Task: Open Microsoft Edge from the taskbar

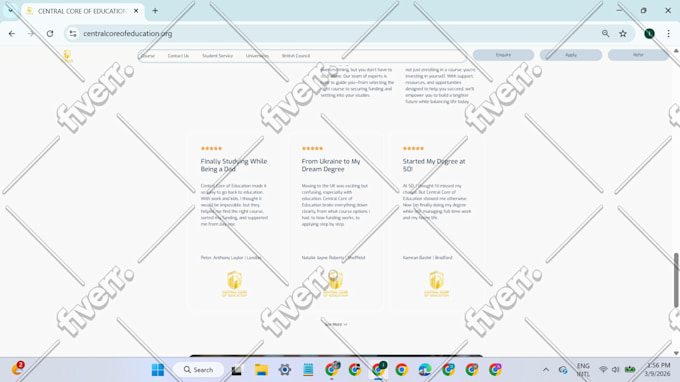Action: [x=425, y=370]
